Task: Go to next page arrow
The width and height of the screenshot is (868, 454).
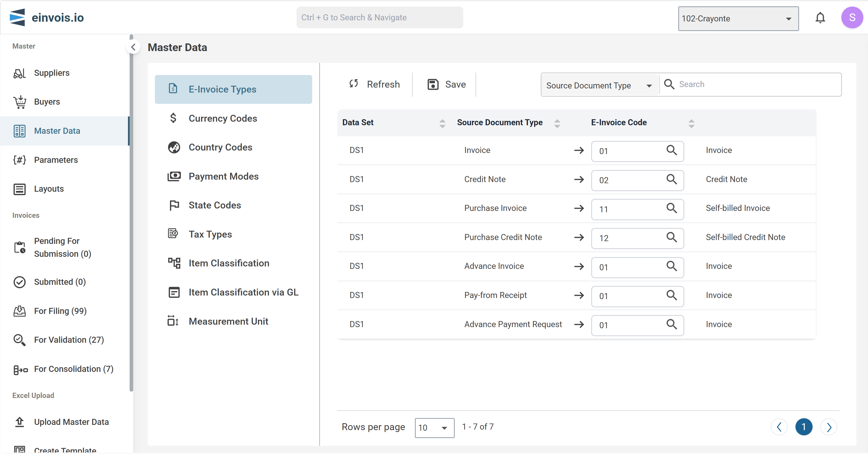Action: [828, 427]
